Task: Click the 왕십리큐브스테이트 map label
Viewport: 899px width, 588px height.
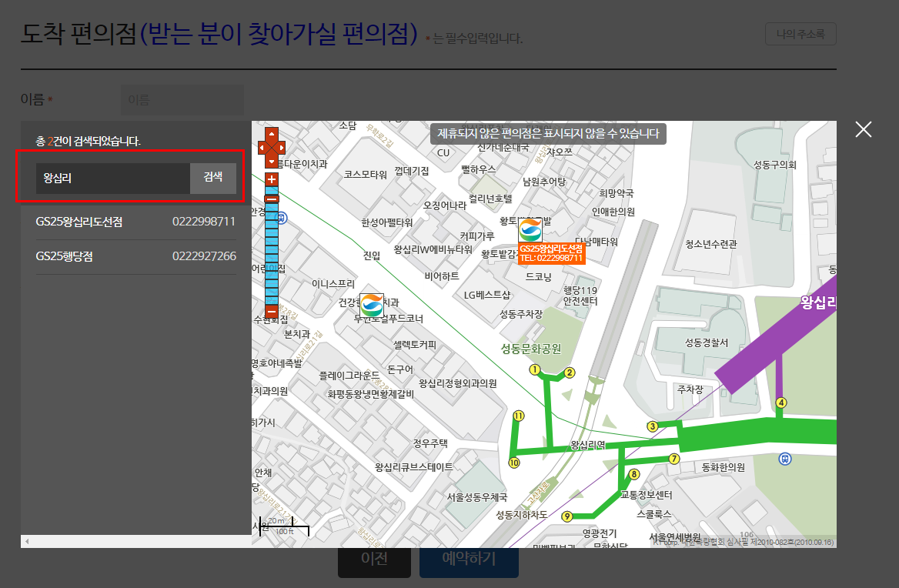Action: (414, 467)
